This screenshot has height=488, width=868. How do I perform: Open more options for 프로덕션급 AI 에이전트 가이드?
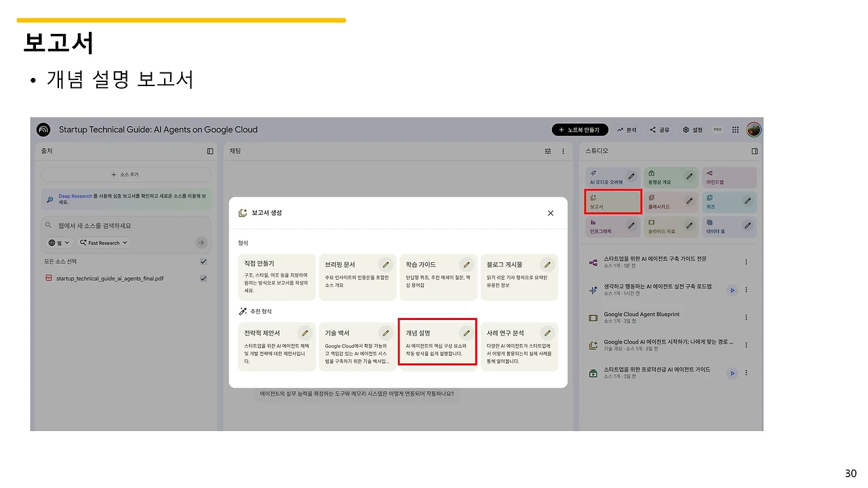pos(747,373)
